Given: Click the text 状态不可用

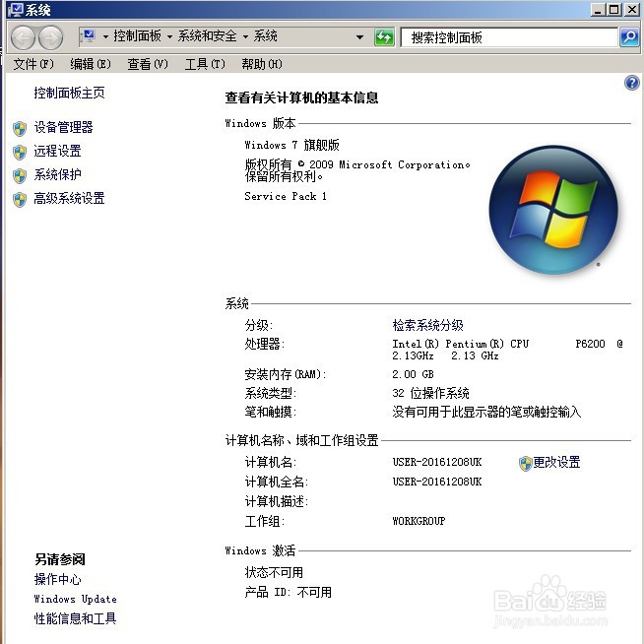Looking at the screenshot, I should point(274,572).
